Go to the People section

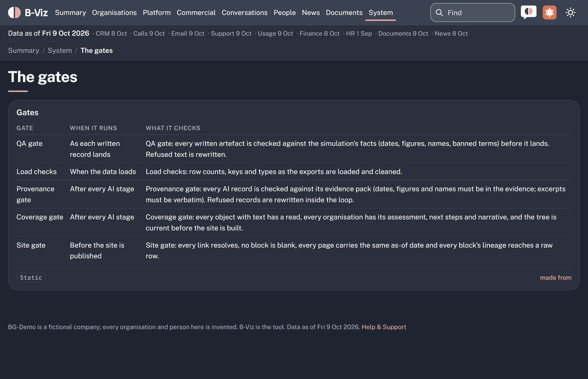pyautogui.click(x=285, y=12)
